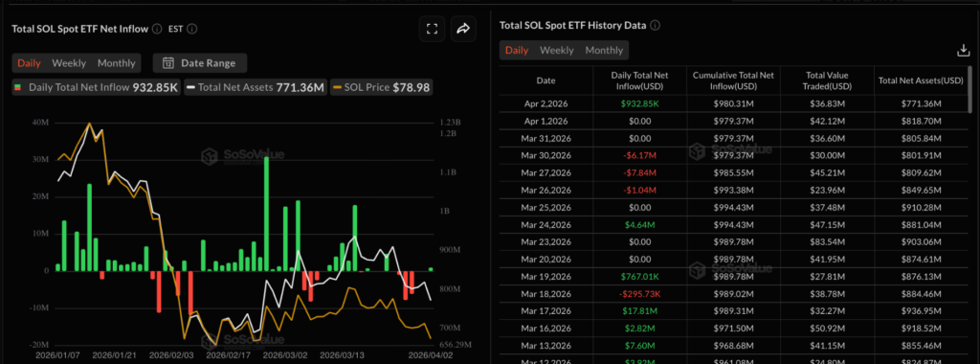This screenshot has height=364, width=980.
Task: Click the $932.85K inflow value in table
Action: pos(639,103)
